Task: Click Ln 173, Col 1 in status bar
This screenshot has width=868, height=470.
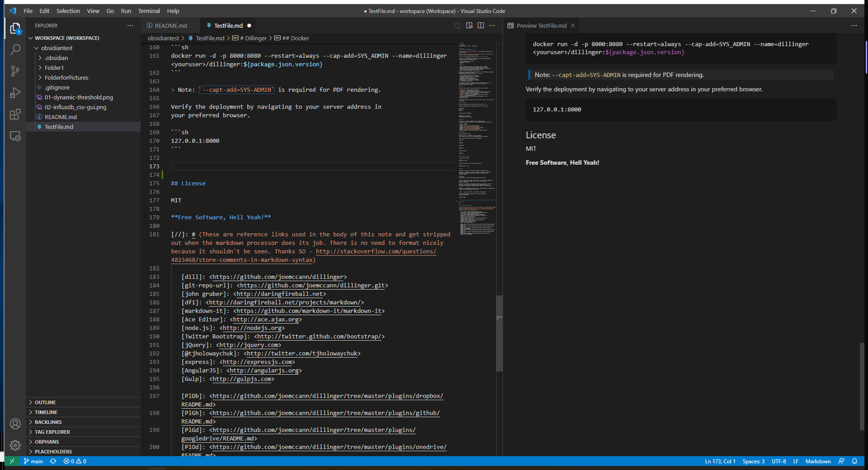Action: 720,461
